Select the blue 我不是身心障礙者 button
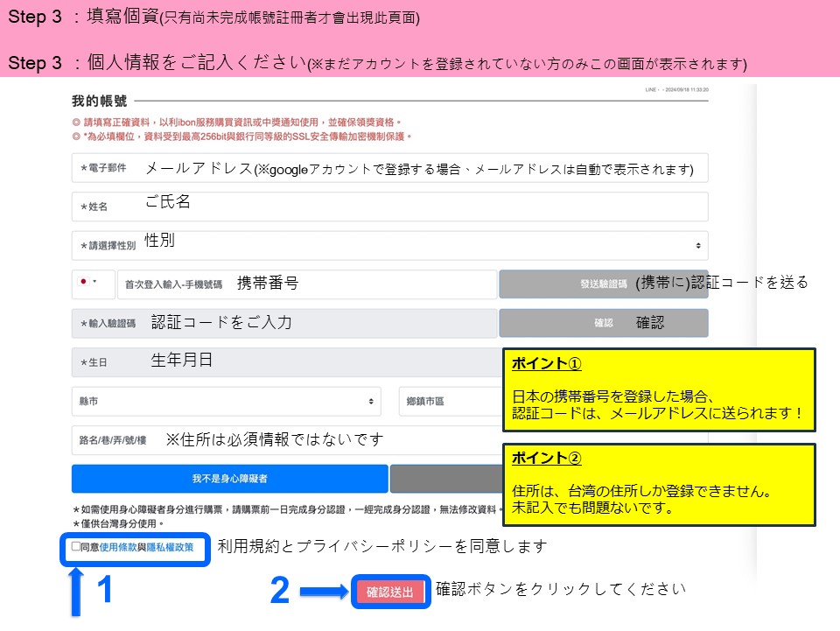 pyautogui.click(x=229, y=479)
